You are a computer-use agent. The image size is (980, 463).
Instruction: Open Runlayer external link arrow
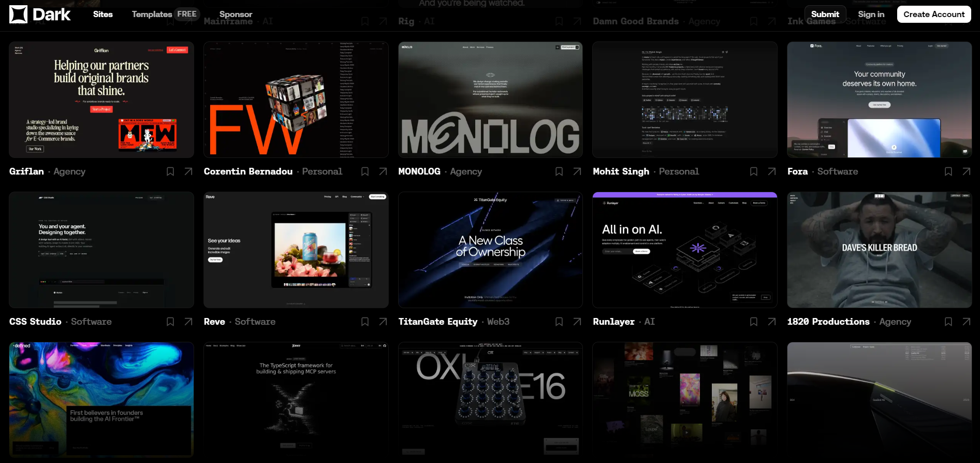point(772,322)
